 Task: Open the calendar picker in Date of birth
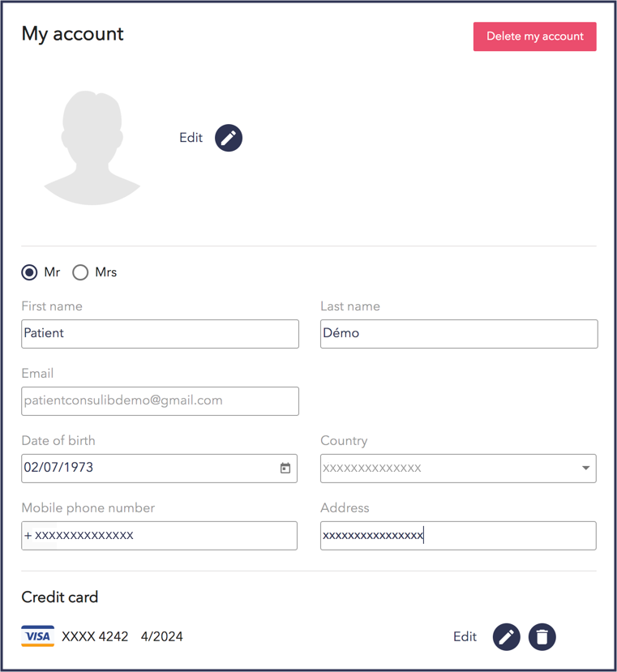pyautogui.click(x=285, y=469)
